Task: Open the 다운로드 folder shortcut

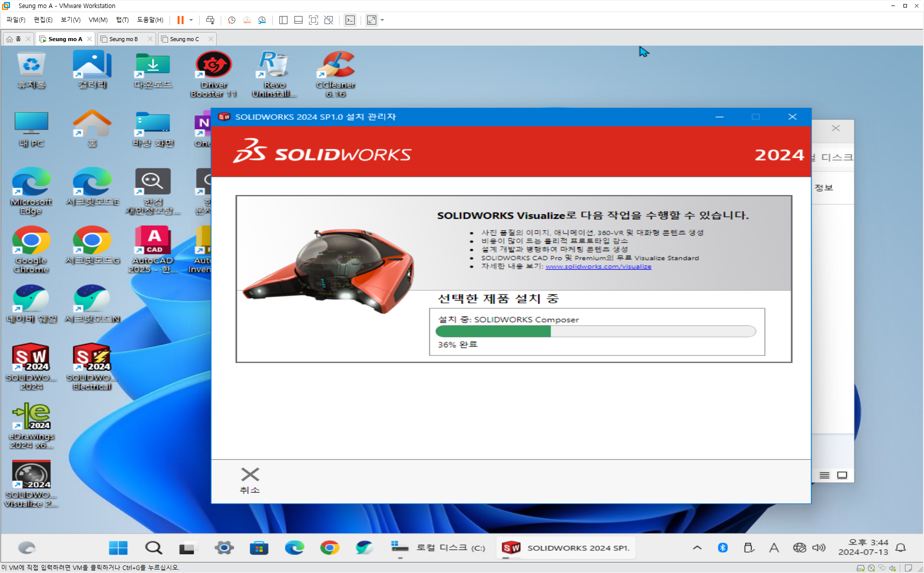Action: tap(153, 71)
